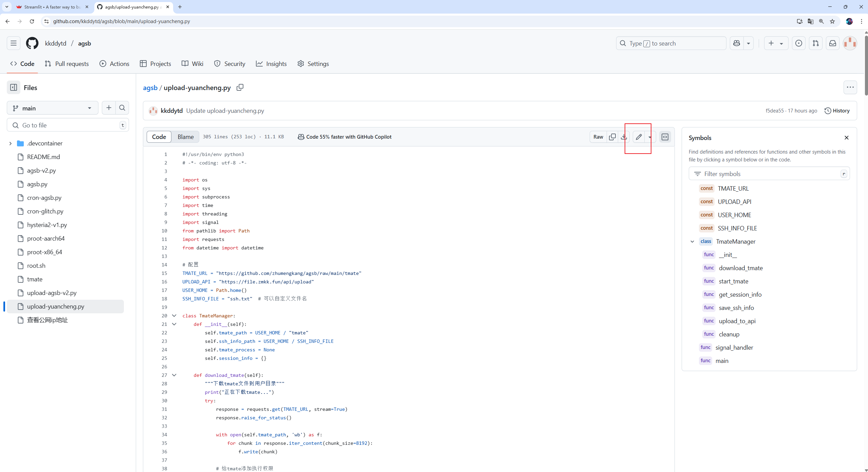This screenshot has height=472, width=868.
Task: Open more edit options dropdown arrow
Action: pos(650,137)
